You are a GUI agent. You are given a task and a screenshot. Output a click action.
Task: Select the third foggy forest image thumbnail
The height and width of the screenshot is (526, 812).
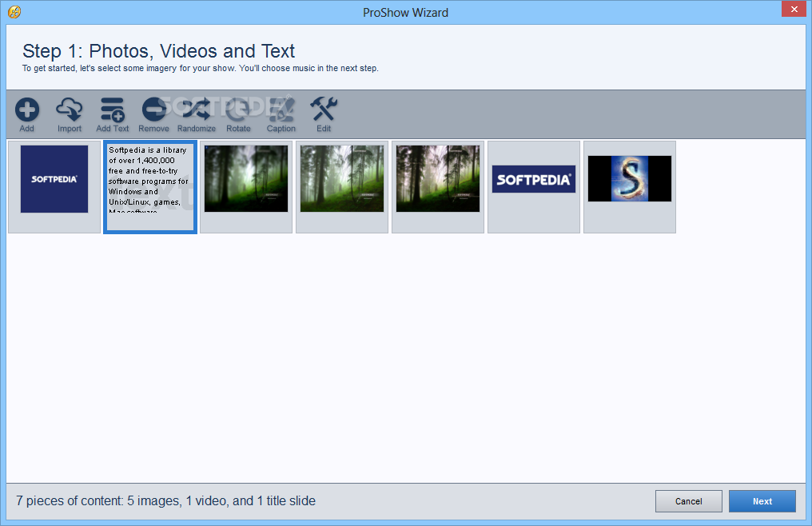[438, 186]
